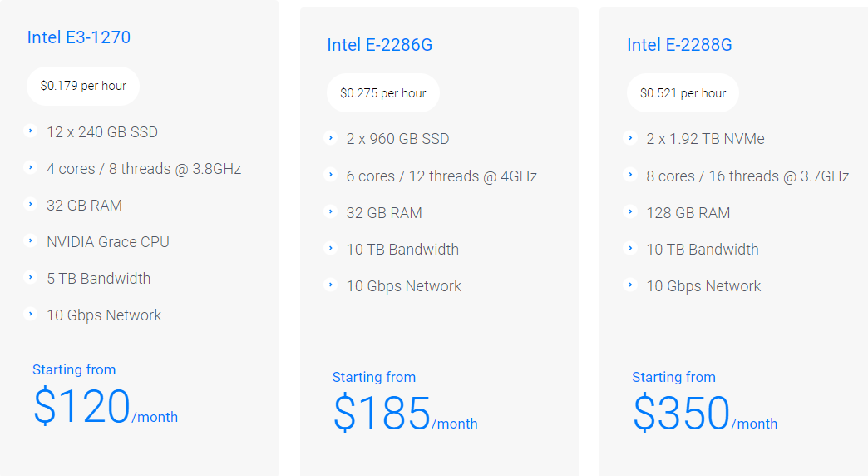
Task: Open the Intel E-2288G plan title
Action: [x=679, y=45]
